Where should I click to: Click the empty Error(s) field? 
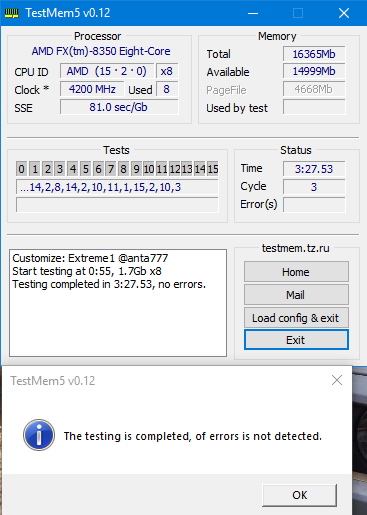[314, 204]
